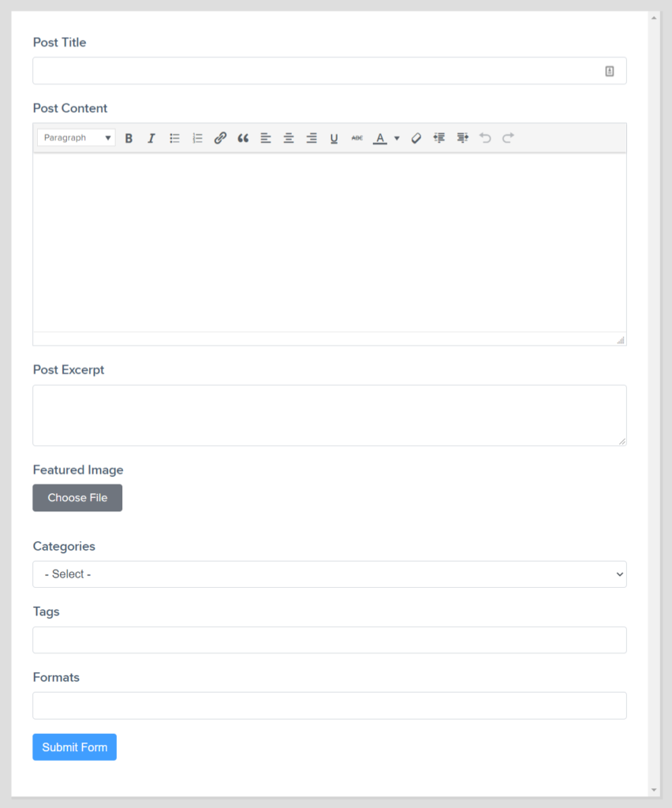Insert a hyperlink in post content

(220, 138)
